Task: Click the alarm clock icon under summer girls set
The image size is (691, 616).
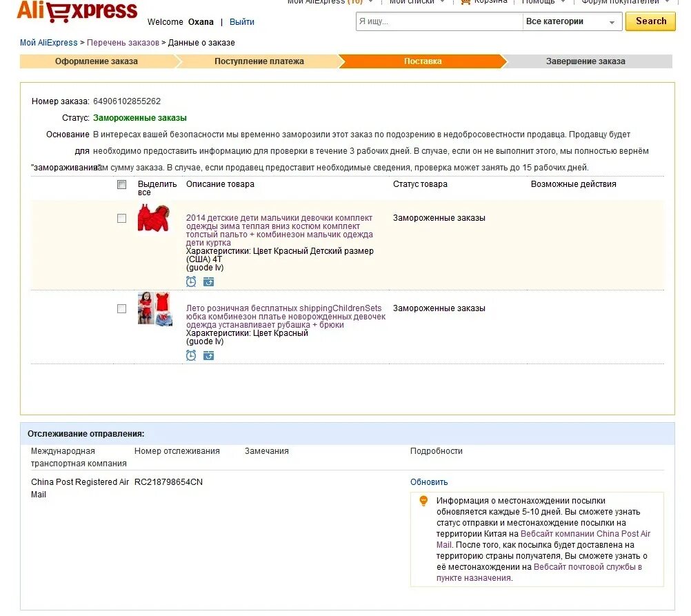Action: (191, 355)
